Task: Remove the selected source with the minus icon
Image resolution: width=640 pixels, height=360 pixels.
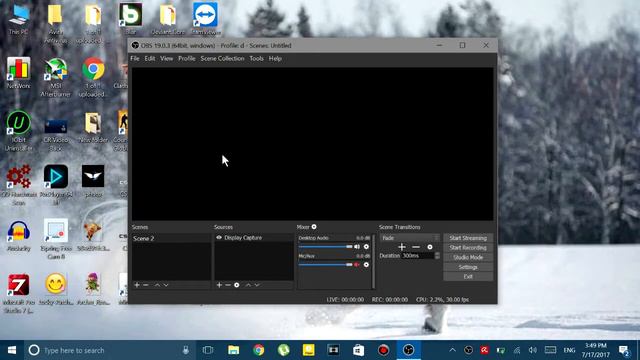Action: 228,285
